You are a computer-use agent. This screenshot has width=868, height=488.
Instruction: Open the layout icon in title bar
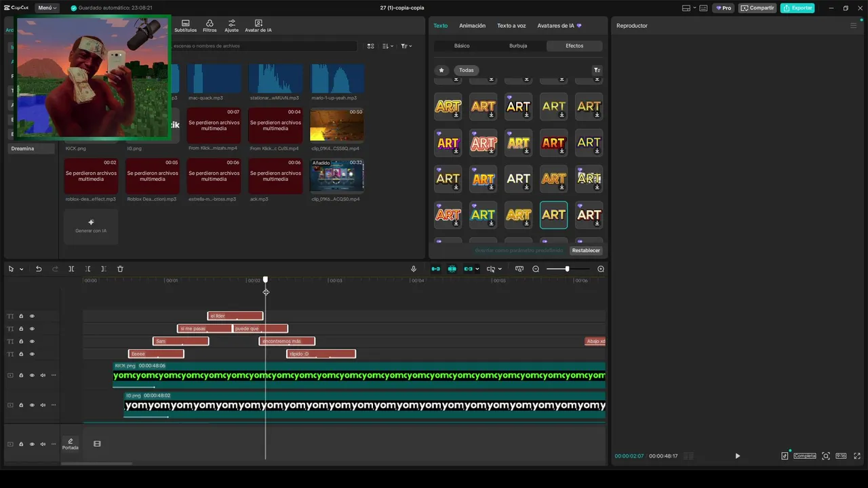(686, 8)
